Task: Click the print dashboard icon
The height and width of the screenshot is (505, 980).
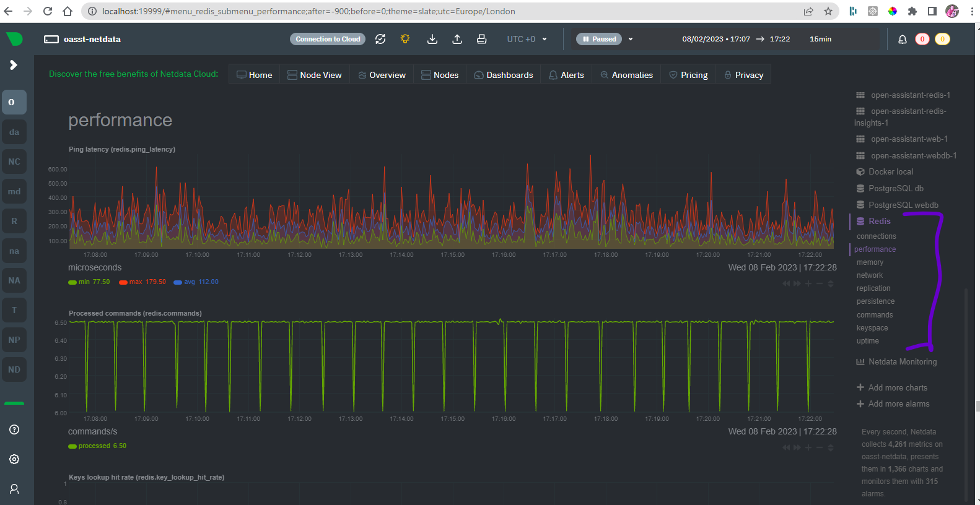Action: pyautogui.click(x=481, y=39)
